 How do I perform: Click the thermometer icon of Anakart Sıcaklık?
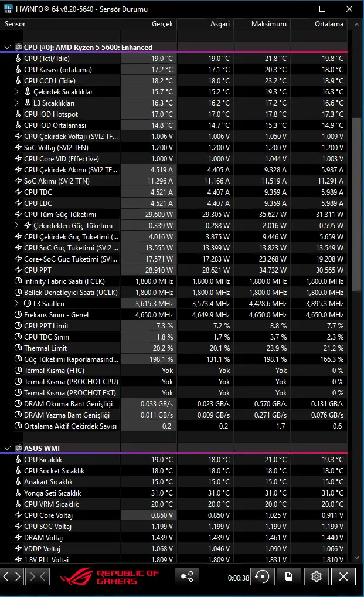click(18, 481)
